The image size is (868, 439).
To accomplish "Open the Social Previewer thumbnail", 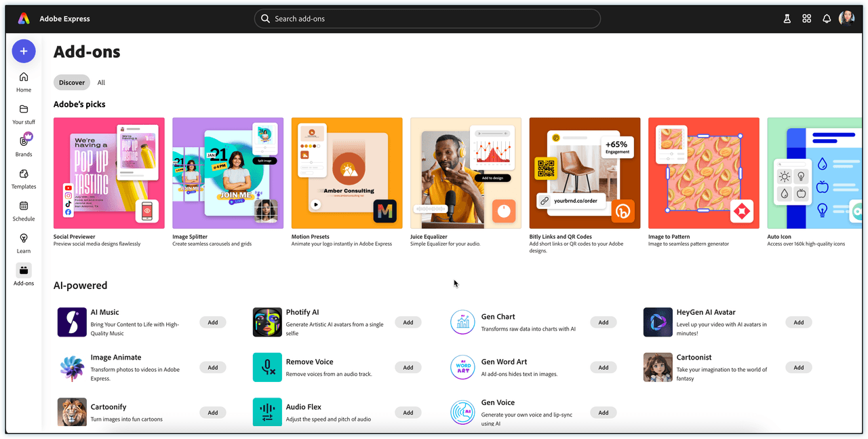I will (109, 173).
